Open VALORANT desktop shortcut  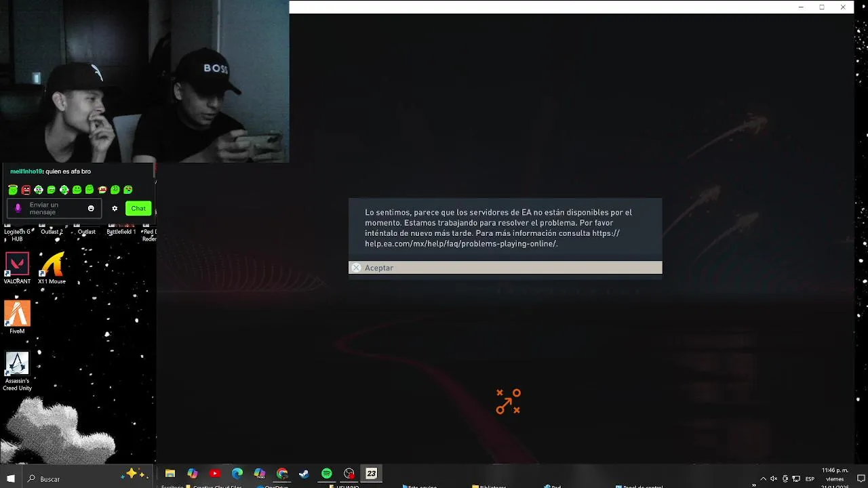(x=17, y=268)
